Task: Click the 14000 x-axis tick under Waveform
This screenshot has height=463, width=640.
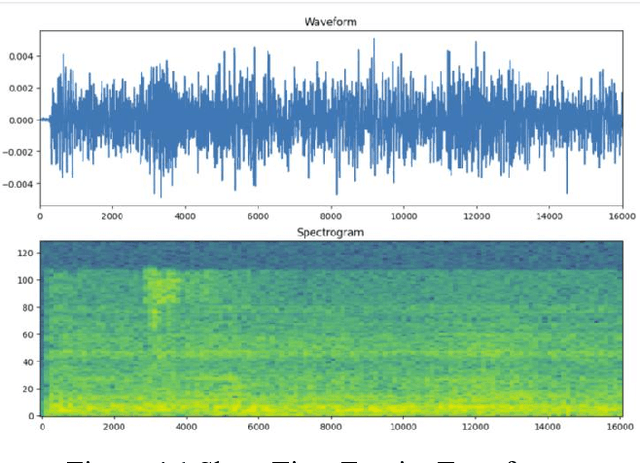Action: point(549,216)
